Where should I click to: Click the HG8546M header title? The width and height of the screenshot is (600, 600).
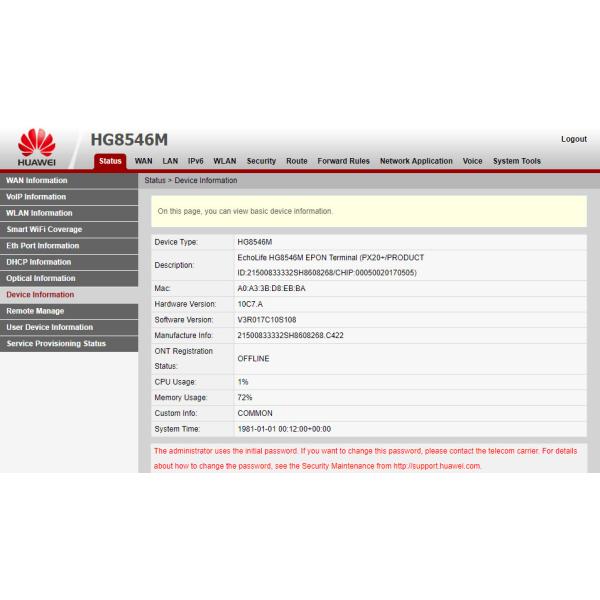click(129, 140)
